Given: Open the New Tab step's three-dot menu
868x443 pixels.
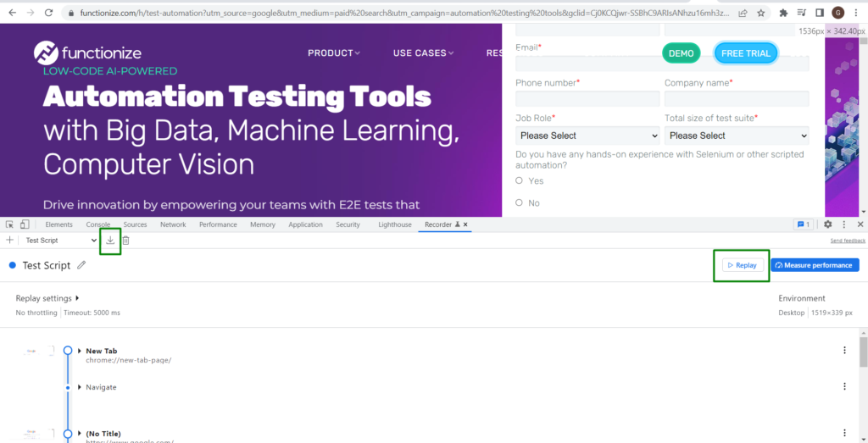Looking at the screenshot, I should [844, 350].
